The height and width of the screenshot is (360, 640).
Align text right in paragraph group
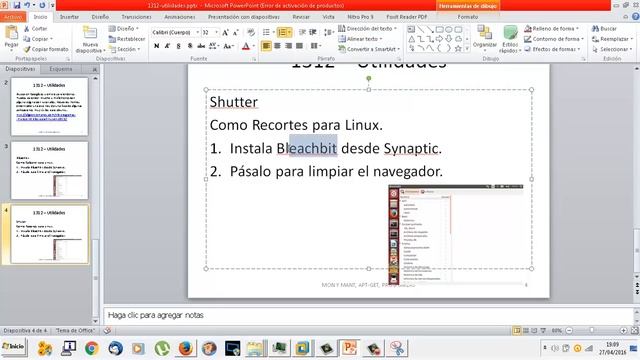click(x=289, y=46)
